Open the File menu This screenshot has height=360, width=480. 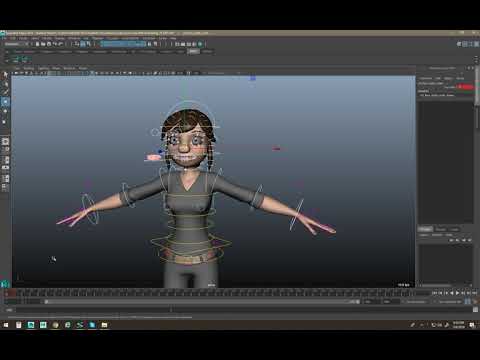click(x=5, y=38)
